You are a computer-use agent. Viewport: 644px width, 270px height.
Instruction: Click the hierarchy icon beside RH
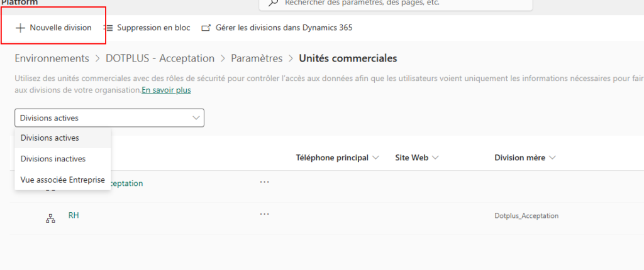coord(51,218)
